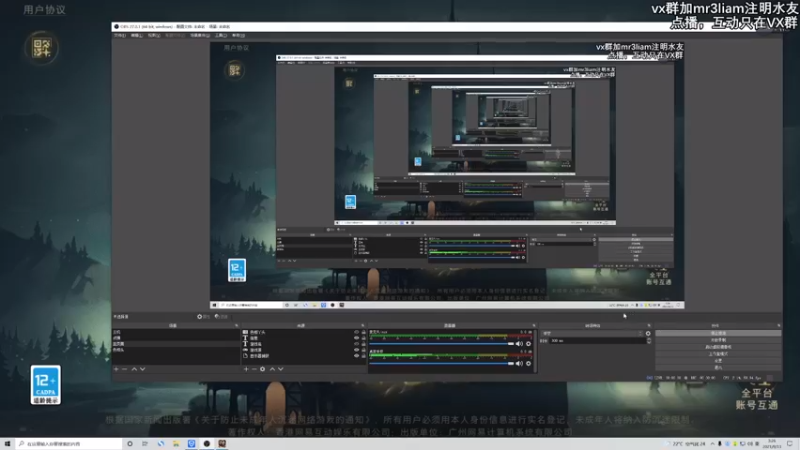Open notification center on the taskbar
This screenshot has height=450, width=800.
789,444
